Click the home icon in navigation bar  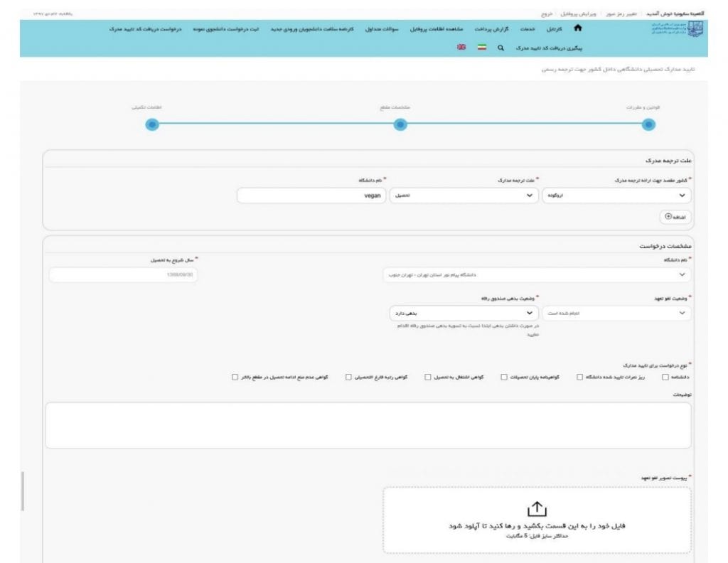coord(577,29)
